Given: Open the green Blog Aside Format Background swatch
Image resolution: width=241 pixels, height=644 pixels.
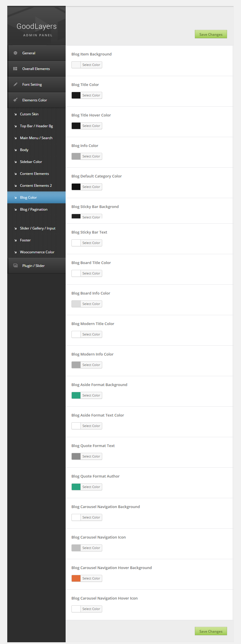Looking at the screenshot, I should click(x=76, y=395).
